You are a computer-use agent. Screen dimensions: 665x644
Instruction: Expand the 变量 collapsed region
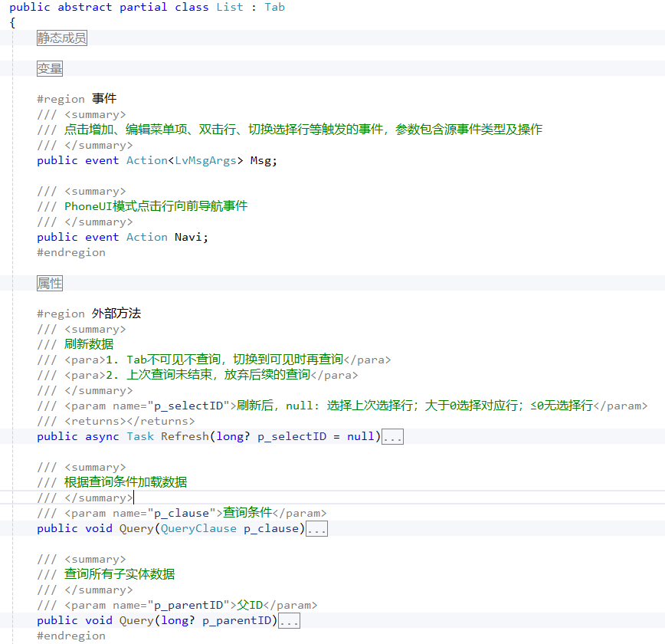49,68
